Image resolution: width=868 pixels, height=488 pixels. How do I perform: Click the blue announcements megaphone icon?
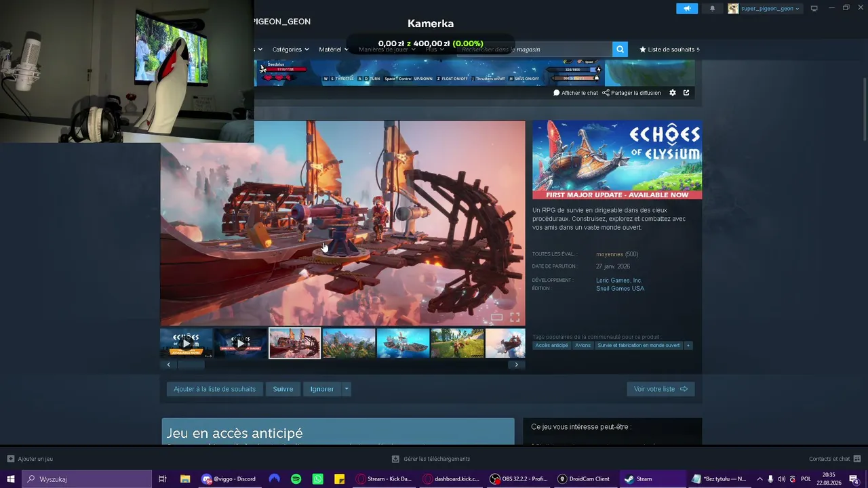[687, 9]
